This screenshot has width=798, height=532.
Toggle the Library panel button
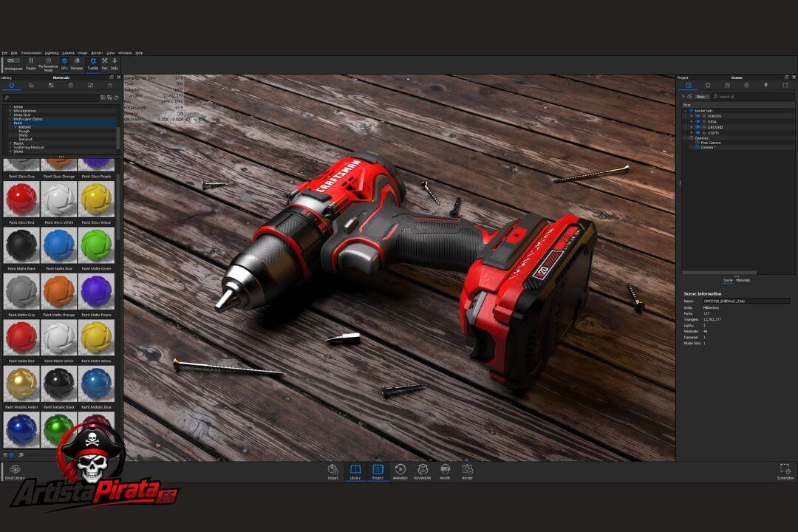(x=355, y=471)
